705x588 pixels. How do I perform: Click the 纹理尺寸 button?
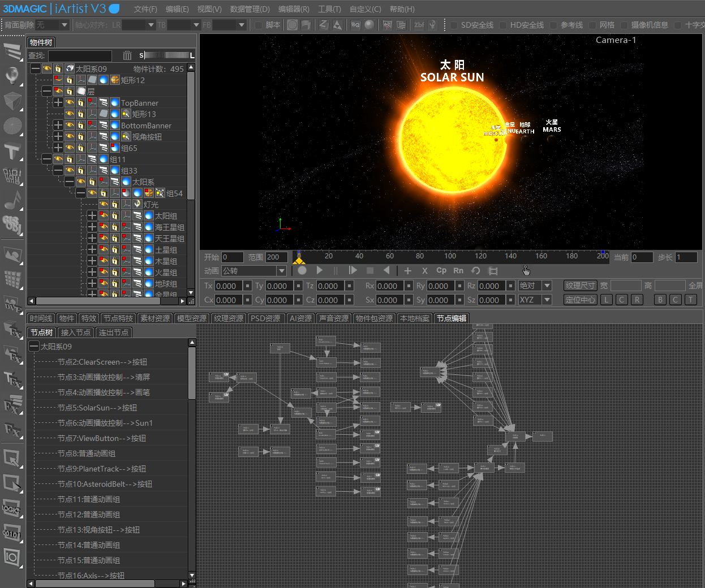[x=580, y=286]
